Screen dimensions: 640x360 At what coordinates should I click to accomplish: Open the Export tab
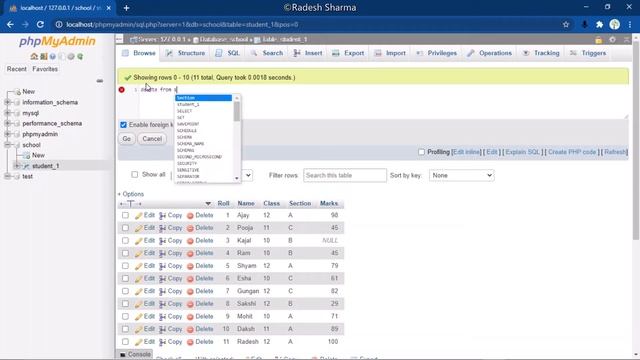pos(348,53)
